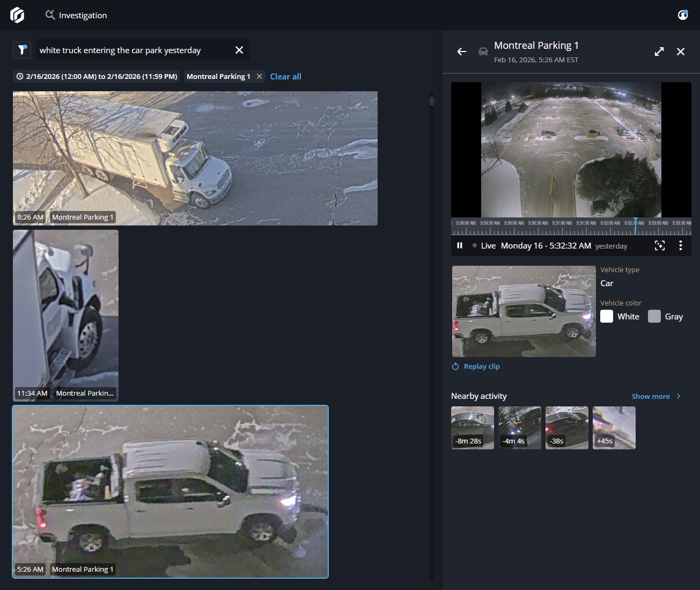Click the filter funnel icon
The height and width of the screenshot is (590, 700).
tap(22, 50)
